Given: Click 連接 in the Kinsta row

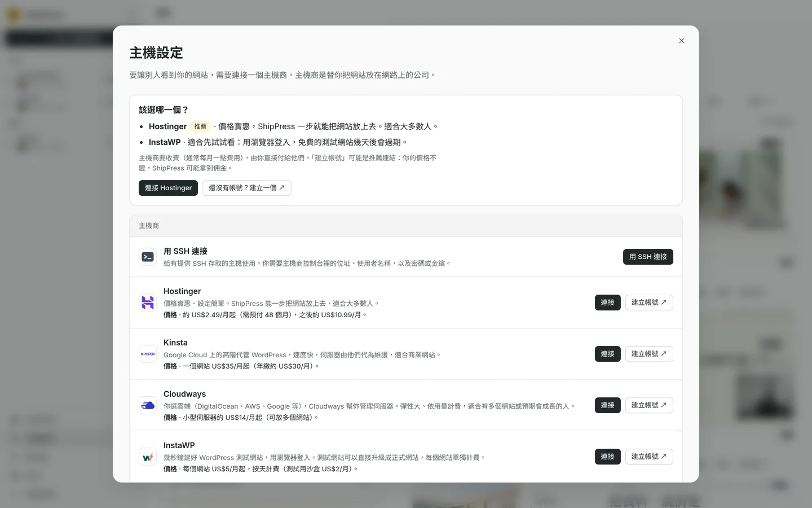Looking at the screenshot, I should 607,354.
